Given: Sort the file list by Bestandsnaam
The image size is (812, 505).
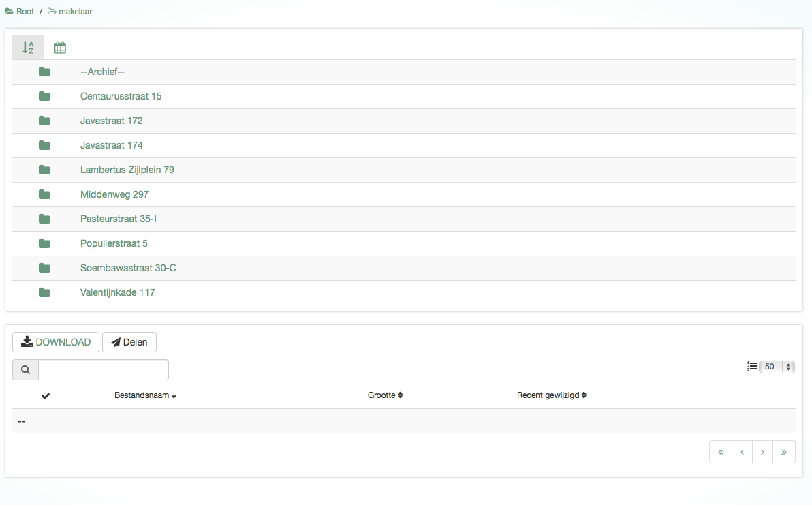Looking at the screenshot, I should pos(145,395).
